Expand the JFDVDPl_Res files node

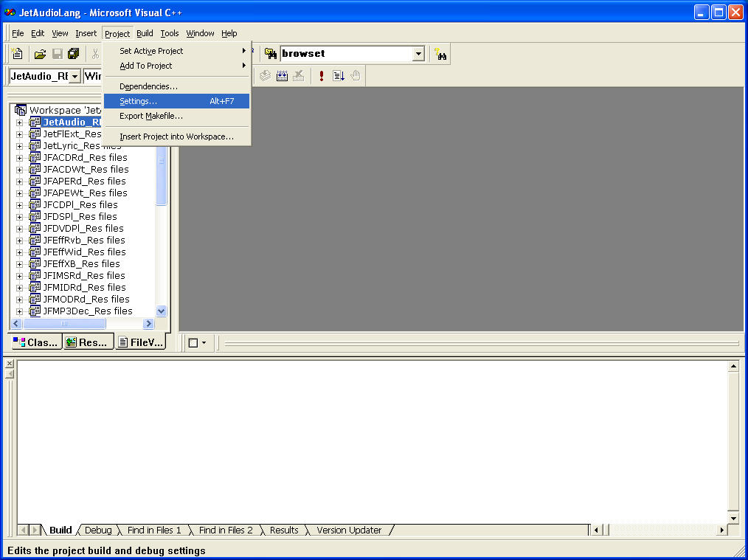20,229
